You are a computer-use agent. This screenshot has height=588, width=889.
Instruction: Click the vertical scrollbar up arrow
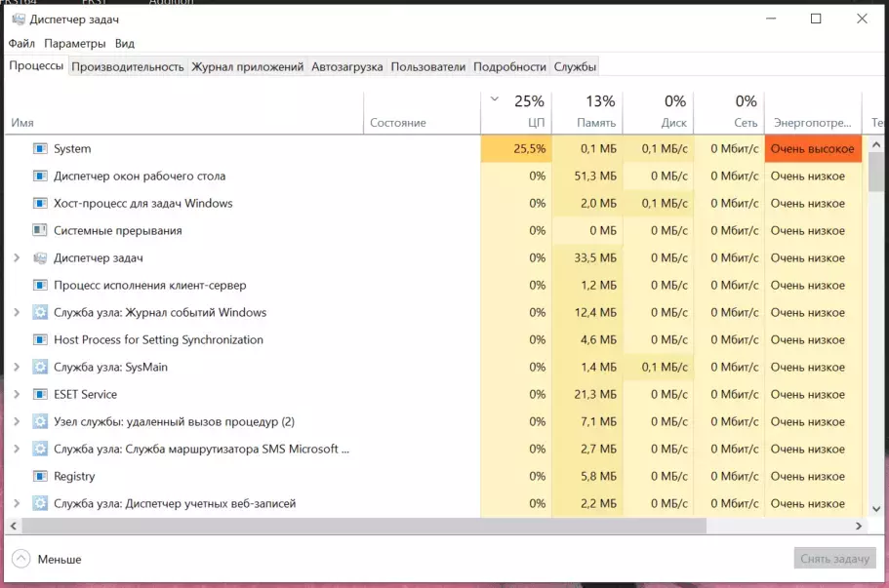876,144
